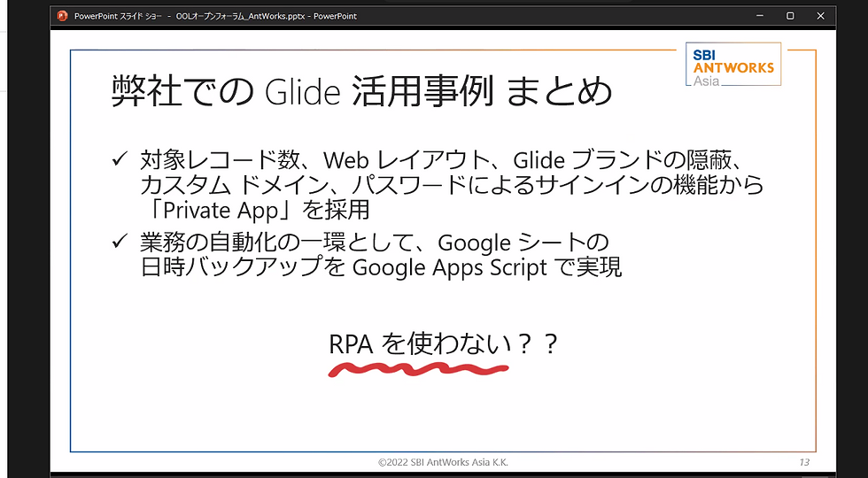Click the line カスタム ドメイン、パスワード
Viewport: 868px width, 478px height.
tap(452, 185)
